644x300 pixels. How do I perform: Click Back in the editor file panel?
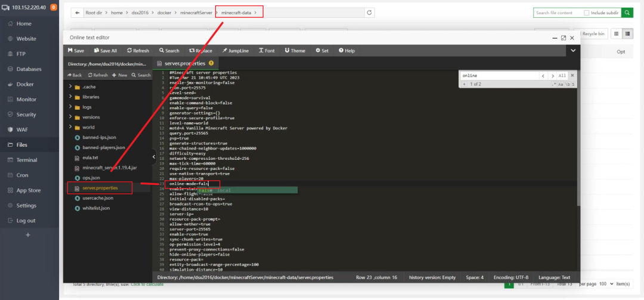[x=75, y=75]
